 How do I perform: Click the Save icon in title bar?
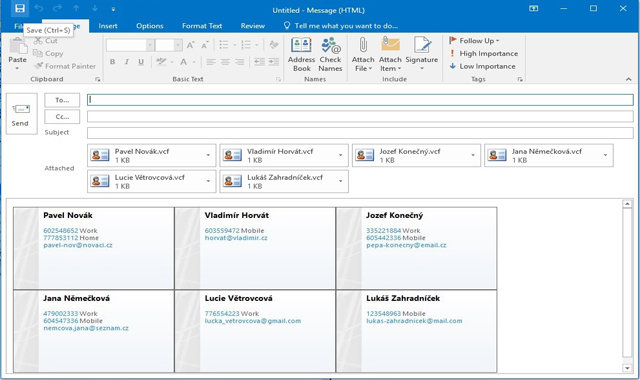click(x=20, y=8)
